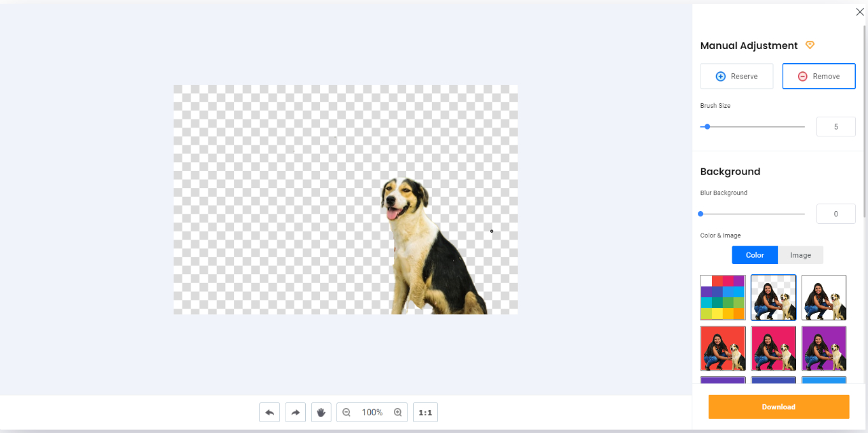Click the premium diamond icon beside Manual Adjustment

tap(810, 45)
